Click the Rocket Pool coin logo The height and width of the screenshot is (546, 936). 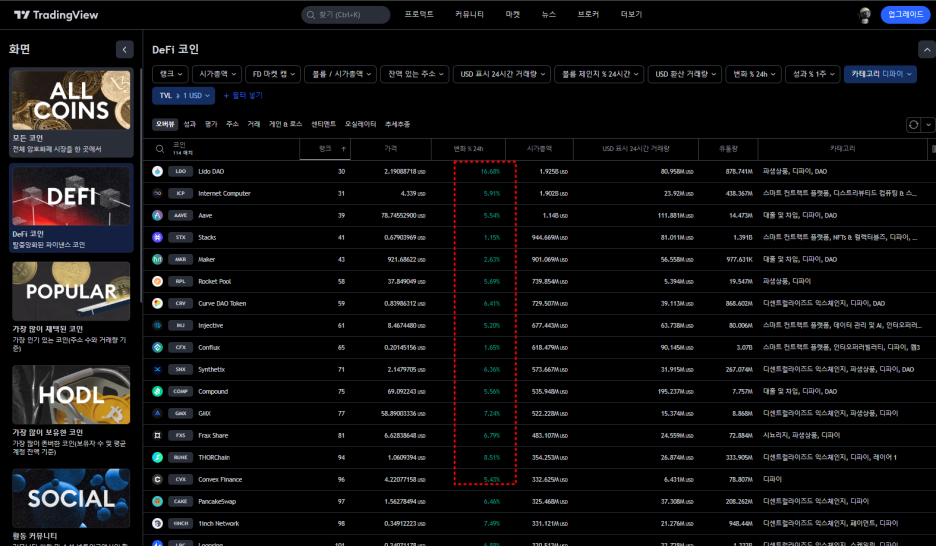tap(158, 281)
